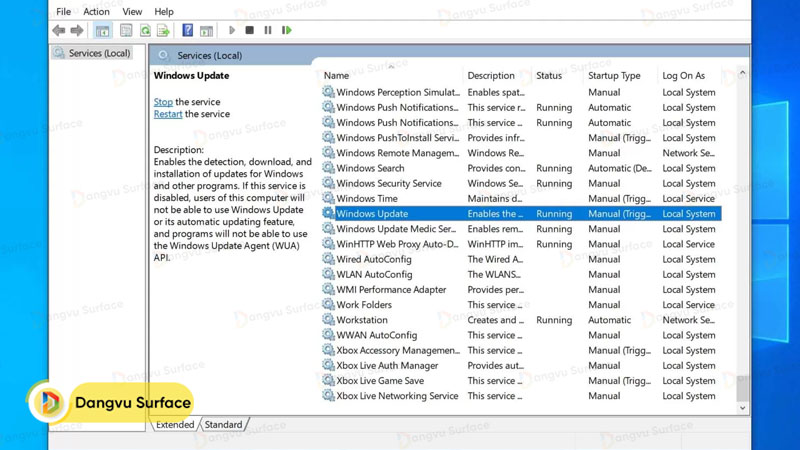800x450 pixels.
Task: Click gear icon beside Windows Update Medic Service
Action: (x=328, y=229)
